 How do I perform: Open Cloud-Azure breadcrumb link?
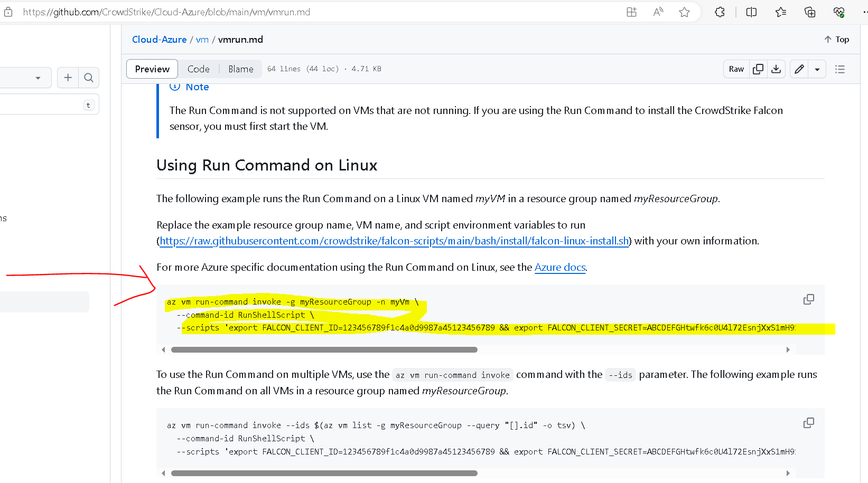(159, 40)
